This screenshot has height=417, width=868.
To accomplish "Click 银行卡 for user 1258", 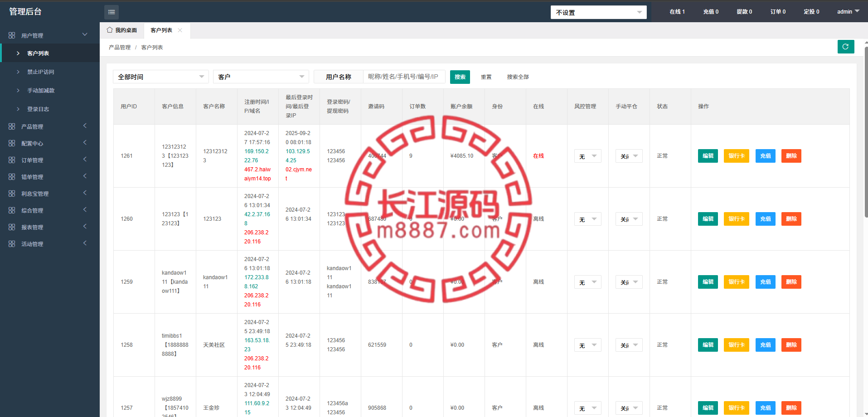I will 737,345.
